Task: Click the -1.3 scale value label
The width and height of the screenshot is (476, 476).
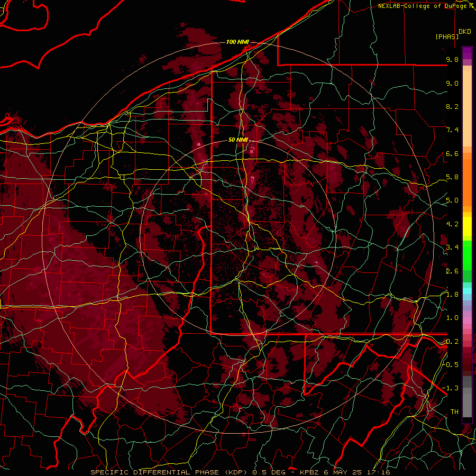Action: click(451, 388)
